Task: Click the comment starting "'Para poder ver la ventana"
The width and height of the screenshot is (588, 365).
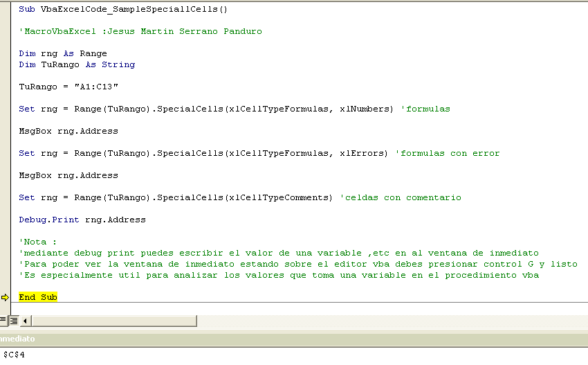Action: (x=298, y=264)
